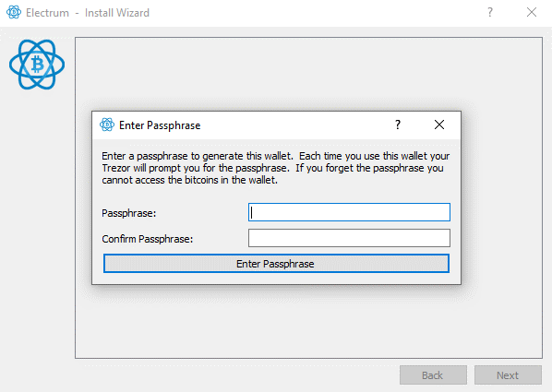This screenshot has width=552, height=392.
Task: Click the small Electrum icon in the Enter Passphrase dialog
Action: pyautogui.click(x=107, y=125)
